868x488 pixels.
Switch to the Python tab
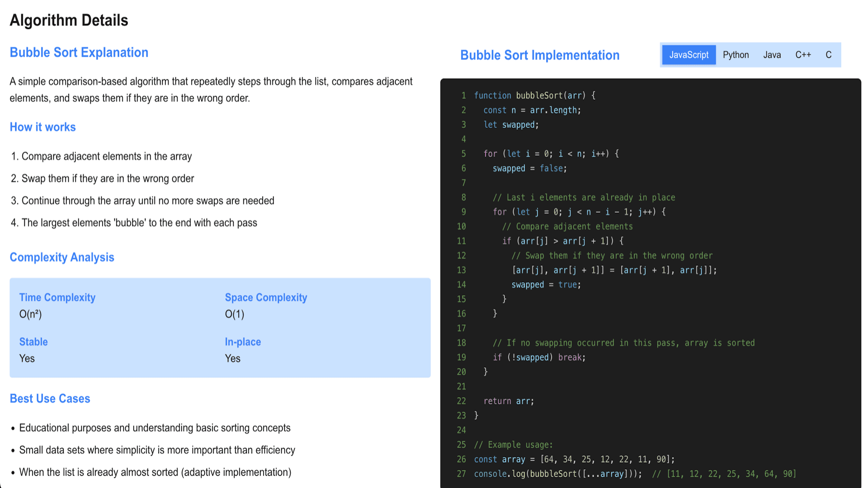coord(736,55)
